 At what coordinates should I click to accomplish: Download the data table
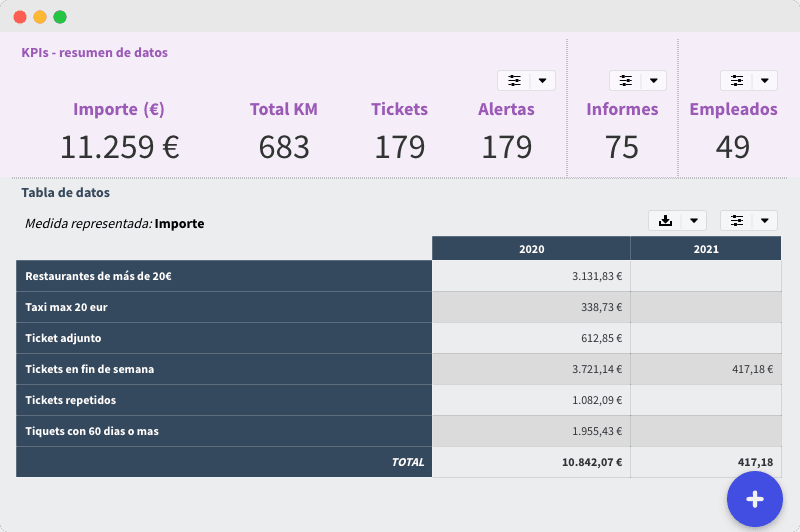coord(665,221)
